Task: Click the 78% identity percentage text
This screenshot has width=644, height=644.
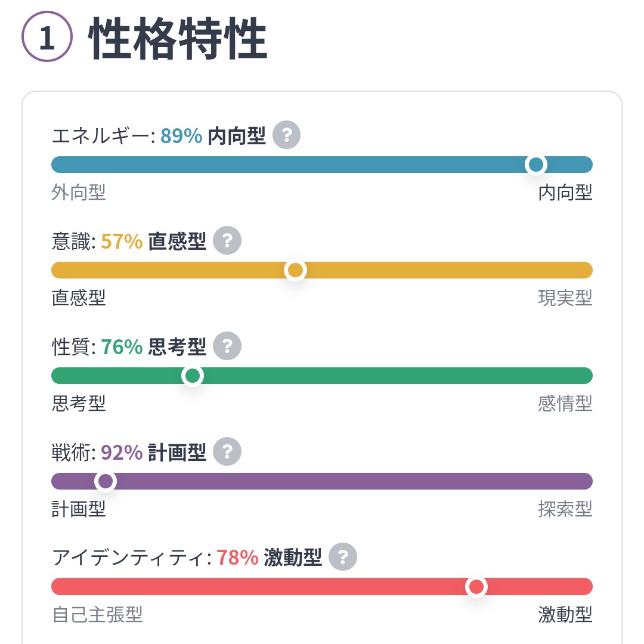Action: click(x=237, y=558)
